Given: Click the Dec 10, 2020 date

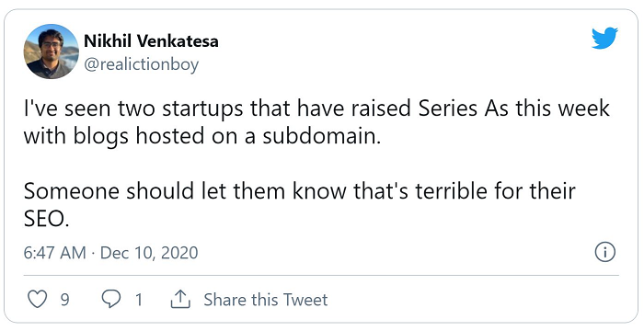Looking at the screenshot, I should coord(149,253).
